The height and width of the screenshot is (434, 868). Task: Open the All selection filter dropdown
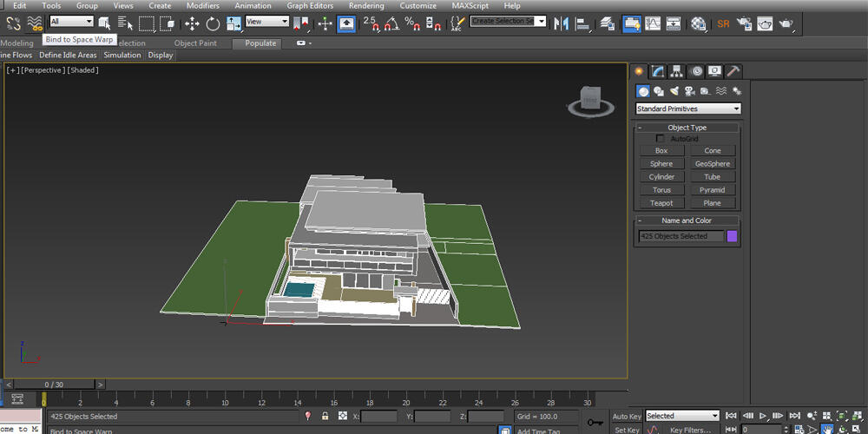[x=71, y=22]
